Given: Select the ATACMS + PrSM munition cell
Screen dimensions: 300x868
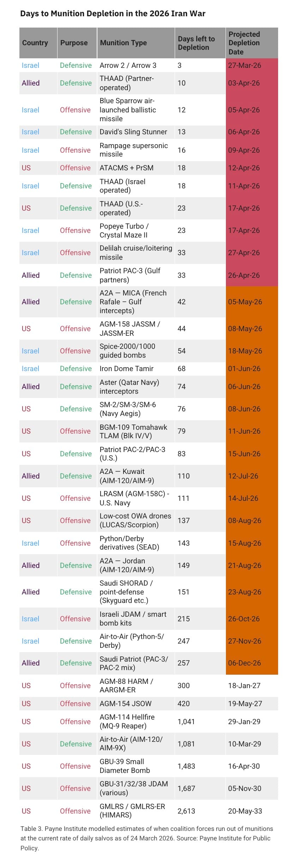Looking at the screenshot, I should 126,168.
